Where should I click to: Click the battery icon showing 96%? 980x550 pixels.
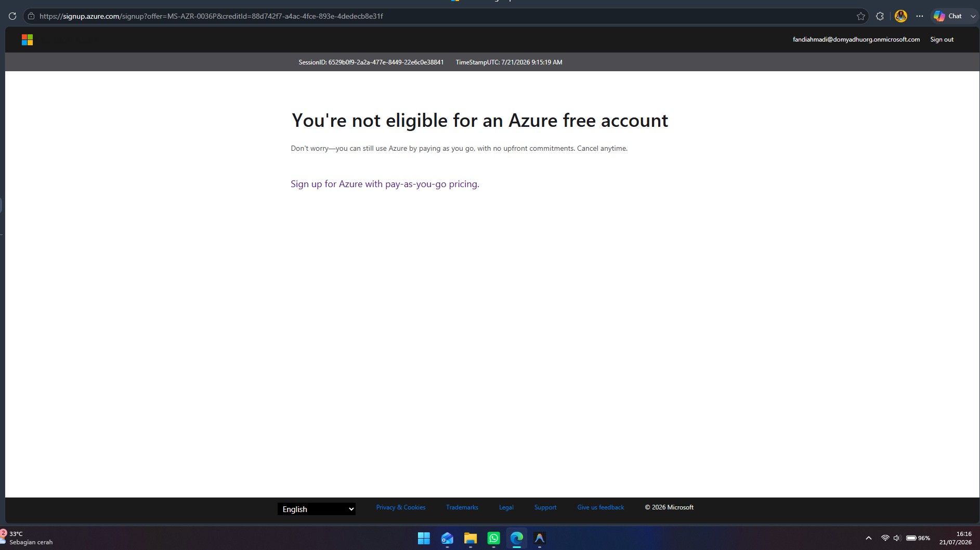(x=918, y=538)
